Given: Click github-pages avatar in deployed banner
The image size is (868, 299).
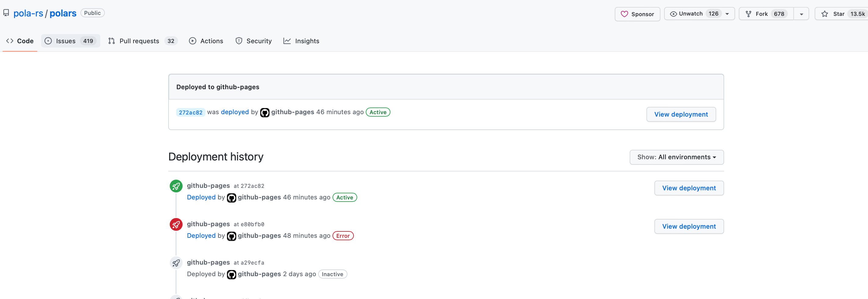Looking at the screenshot, I should coord(265,112).
